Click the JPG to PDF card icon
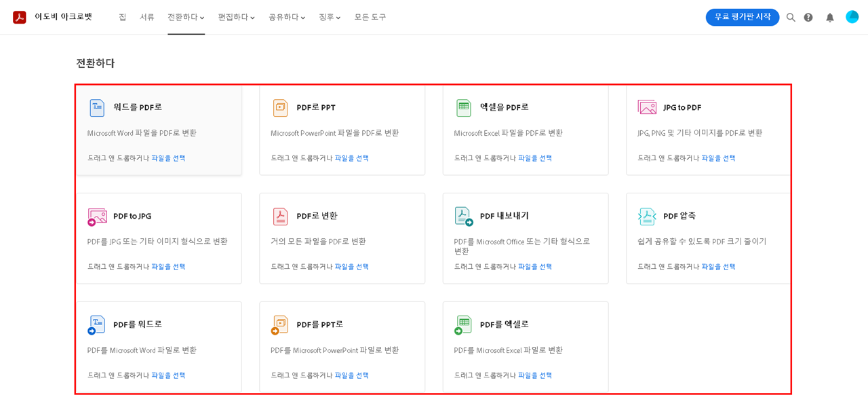The image size is (868, 410). (x=647, y=107)
